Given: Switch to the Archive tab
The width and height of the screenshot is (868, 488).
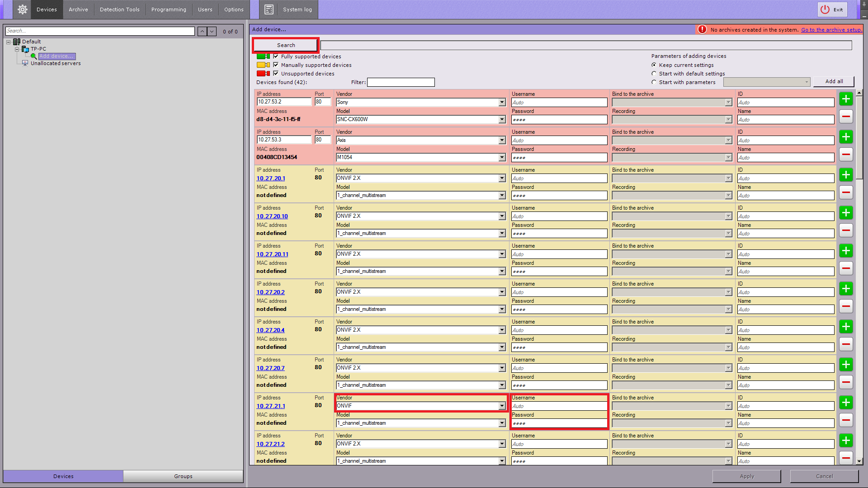Looking at the screenshot, I should 78,9.
